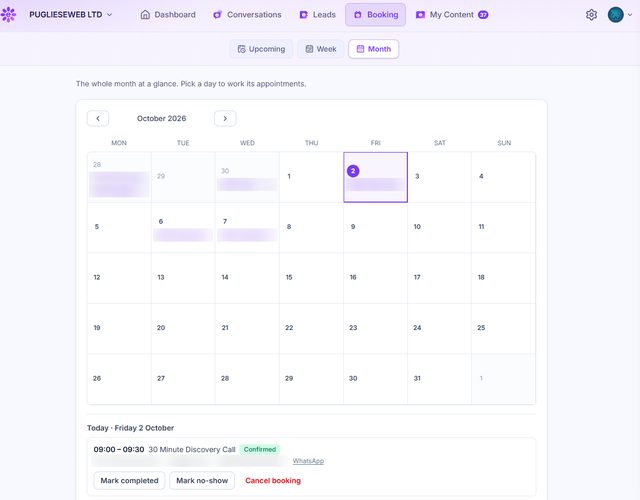
Task: Switch to the Upcoming view
Action: (261, 49)
